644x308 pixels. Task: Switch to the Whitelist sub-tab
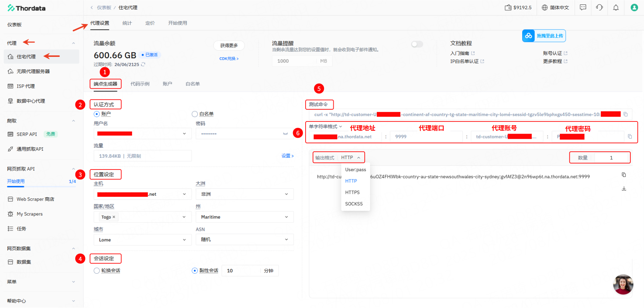coord(193,84)
